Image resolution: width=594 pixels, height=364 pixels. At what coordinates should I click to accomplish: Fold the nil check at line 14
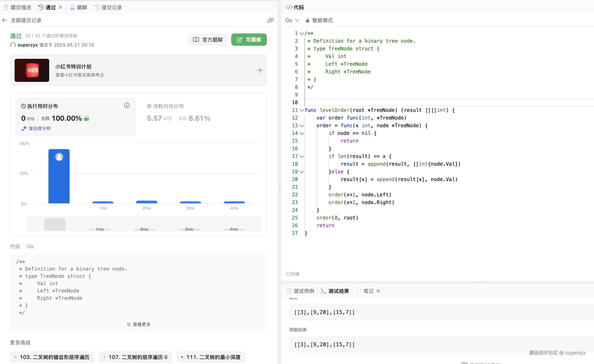pos(302,134)
